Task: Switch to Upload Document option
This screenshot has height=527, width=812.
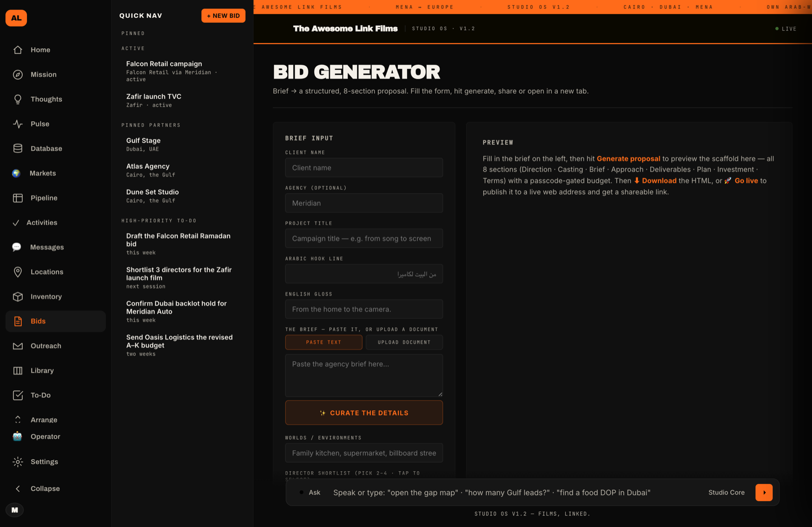Action: (x=404, y=342)
